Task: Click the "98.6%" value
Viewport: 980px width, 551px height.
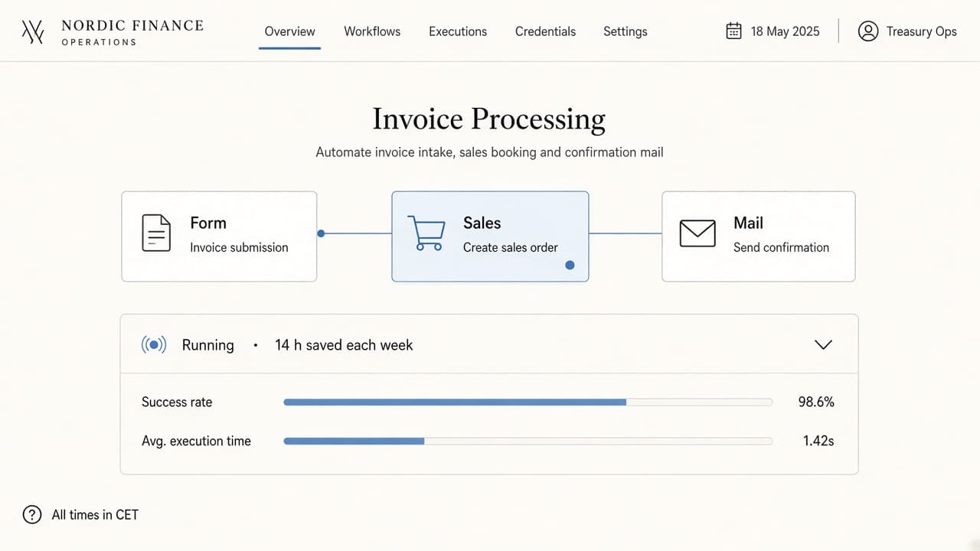Action: coord(816,402)
